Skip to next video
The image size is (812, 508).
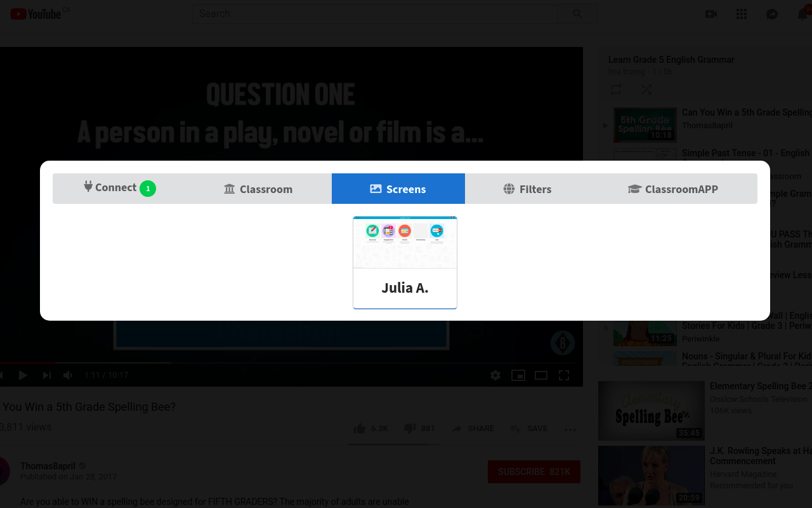[46, 375]
